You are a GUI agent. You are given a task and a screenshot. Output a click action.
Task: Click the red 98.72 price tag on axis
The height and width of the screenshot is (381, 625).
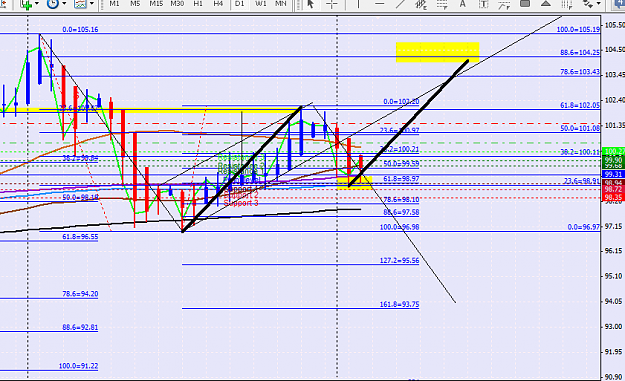coord(613,189)
